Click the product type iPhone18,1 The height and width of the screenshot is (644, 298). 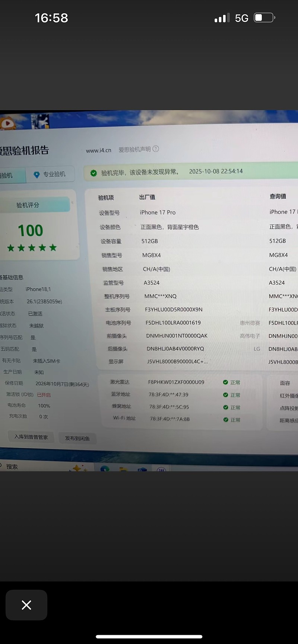[38, 289]
